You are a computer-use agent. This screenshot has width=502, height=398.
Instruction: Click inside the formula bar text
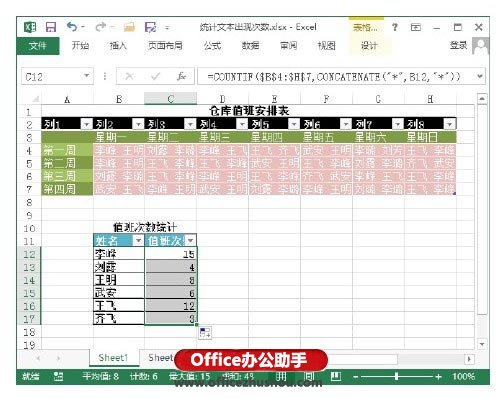coord(334,77)
